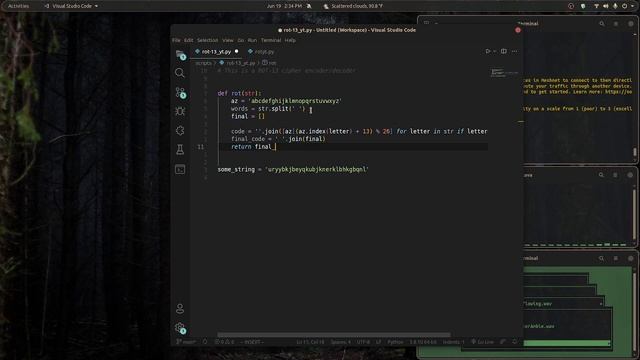Open the File menu
The height and width of the screenshot is (360, 640).
pyautogui.click(x=176, y=40)
